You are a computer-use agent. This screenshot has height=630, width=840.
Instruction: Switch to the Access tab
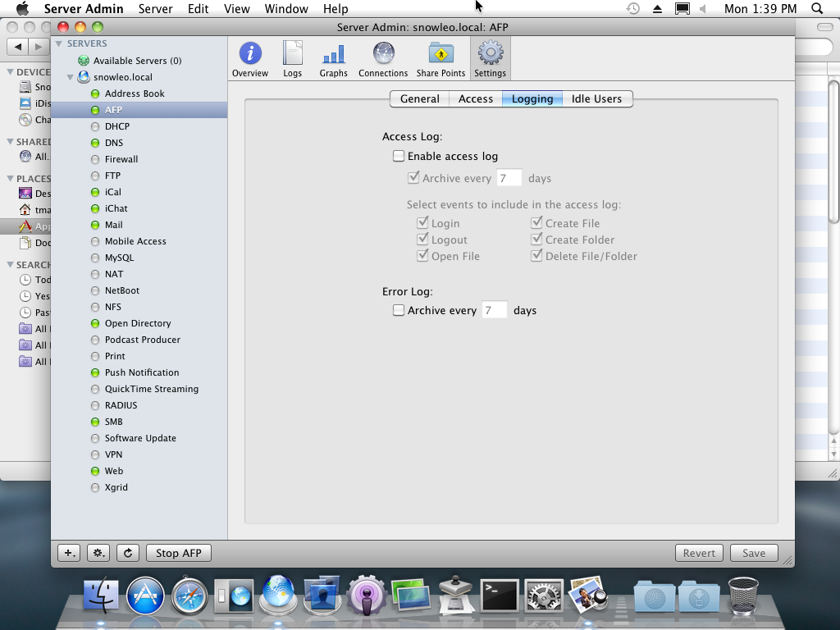475,98
